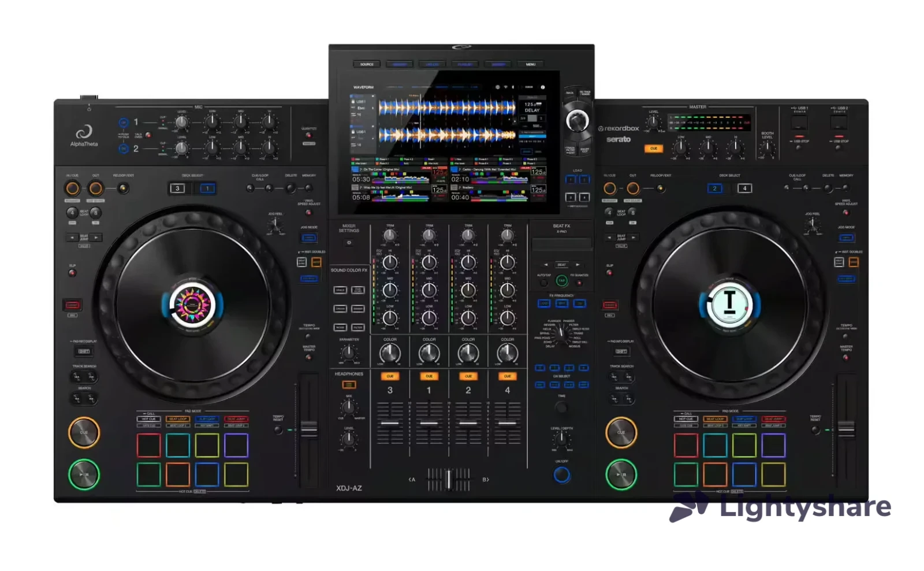The width and height of the screenshot is (924, 571).
Task: Load track to deck 4 via LOAD 4
Action: 584,198
